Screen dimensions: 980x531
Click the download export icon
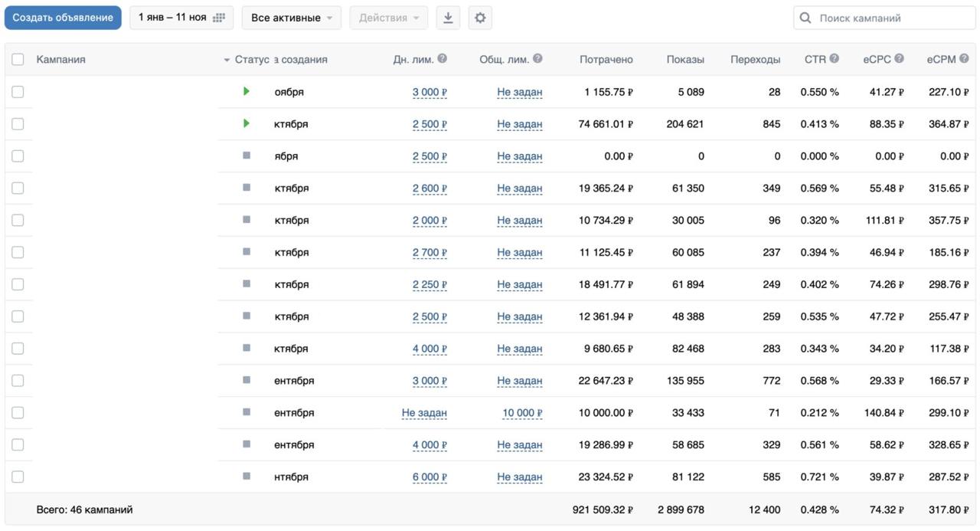coord(448,18)
